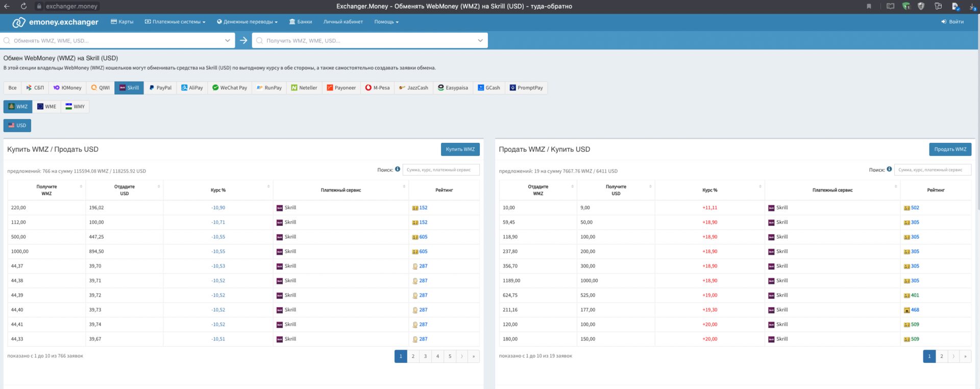
Task: Reload the page with browser refresh icon
Action: click(x=23, y=6)
